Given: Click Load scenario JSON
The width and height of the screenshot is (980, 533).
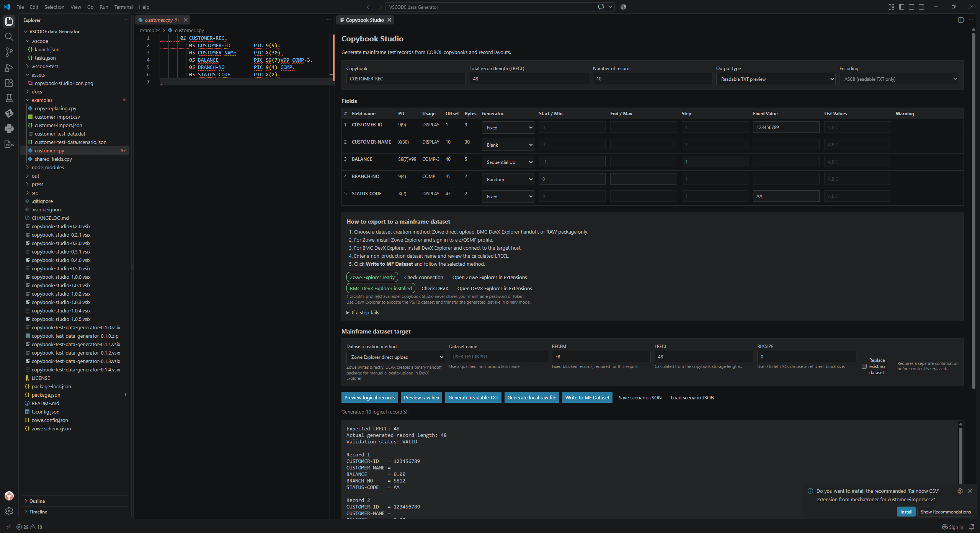Looking at the screenshot, I should tap(692, 397).
